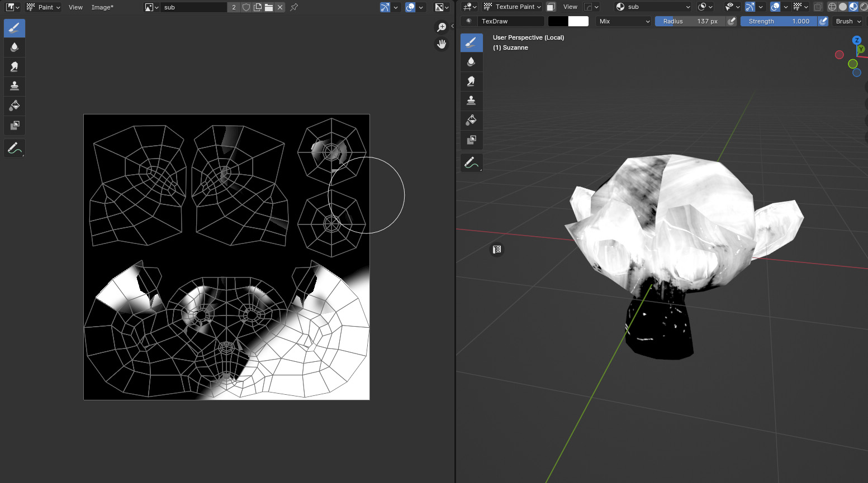Select the Mask tool in 3D viewport toolbar
The width and height of the screenshot is (868, 483).
pos(471,140)
